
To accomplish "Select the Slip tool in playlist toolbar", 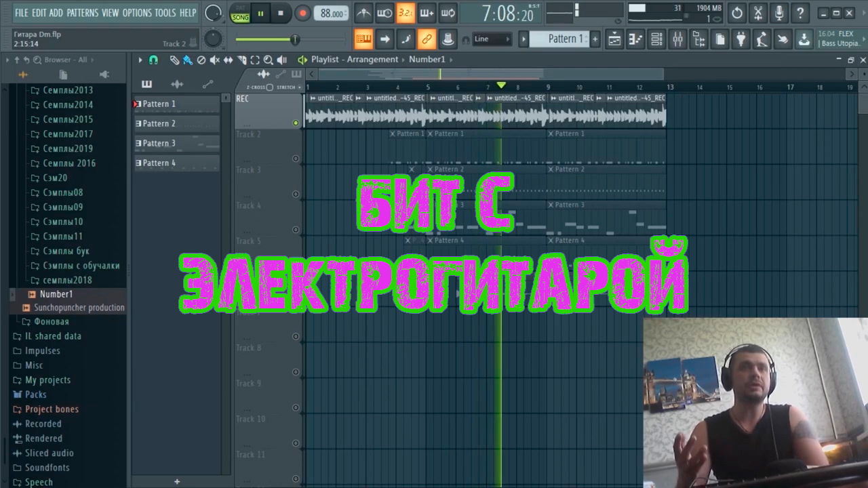I will tap(228, 60).
